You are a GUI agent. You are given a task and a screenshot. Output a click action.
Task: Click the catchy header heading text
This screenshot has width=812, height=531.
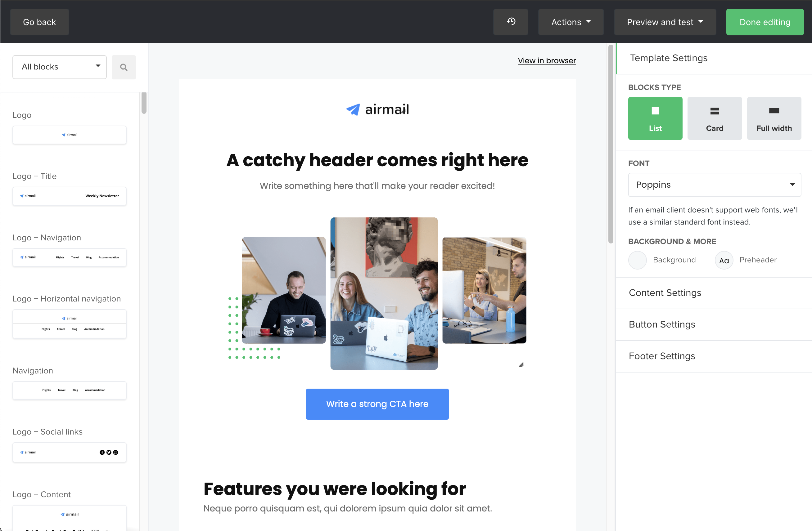click(377, 160)
